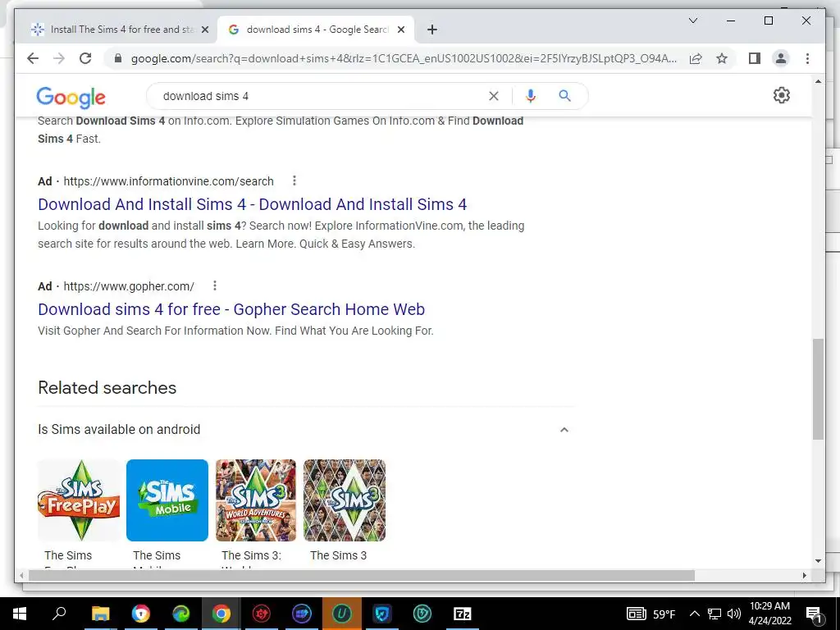Click the scroll down arrow
Viewport: 840px width, 630px height.
pos(818,561)
